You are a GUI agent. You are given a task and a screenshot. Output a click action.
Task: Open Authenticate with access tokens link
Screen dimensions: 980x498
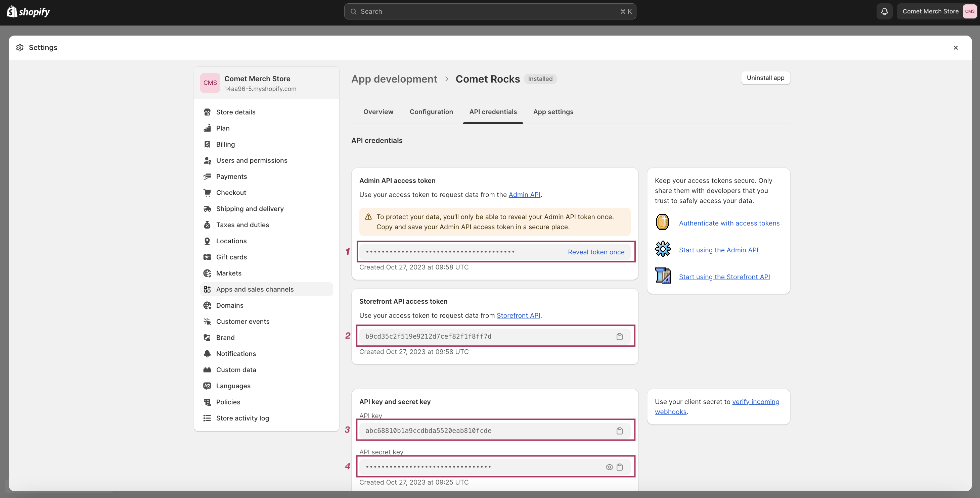(x=729, y=223)
